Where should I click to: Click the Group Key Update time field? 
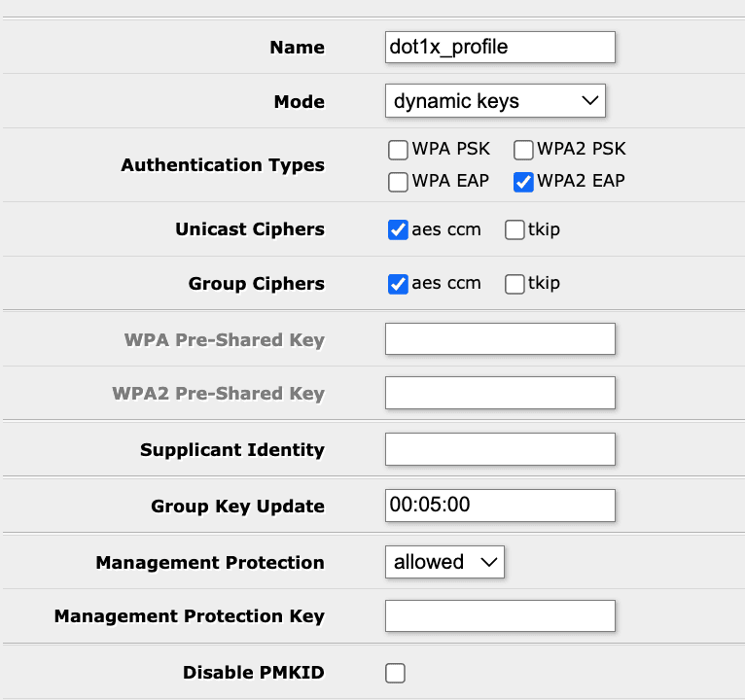tap(500, 506)
